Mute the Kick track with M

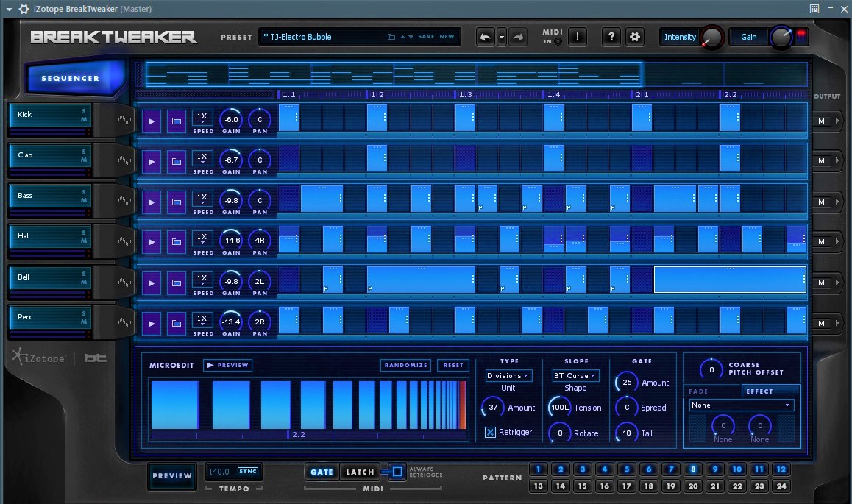[x=84, y=119]
